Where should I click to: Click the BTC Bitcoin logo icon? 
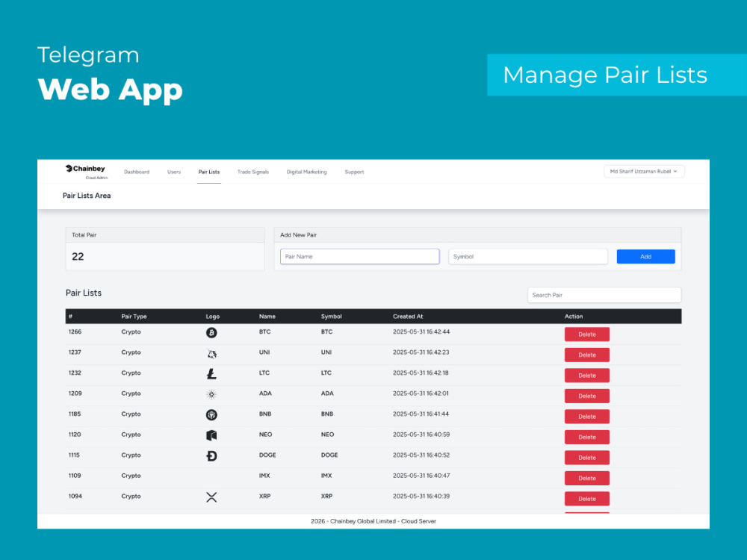pyautogui.click(x=211, y=333)
